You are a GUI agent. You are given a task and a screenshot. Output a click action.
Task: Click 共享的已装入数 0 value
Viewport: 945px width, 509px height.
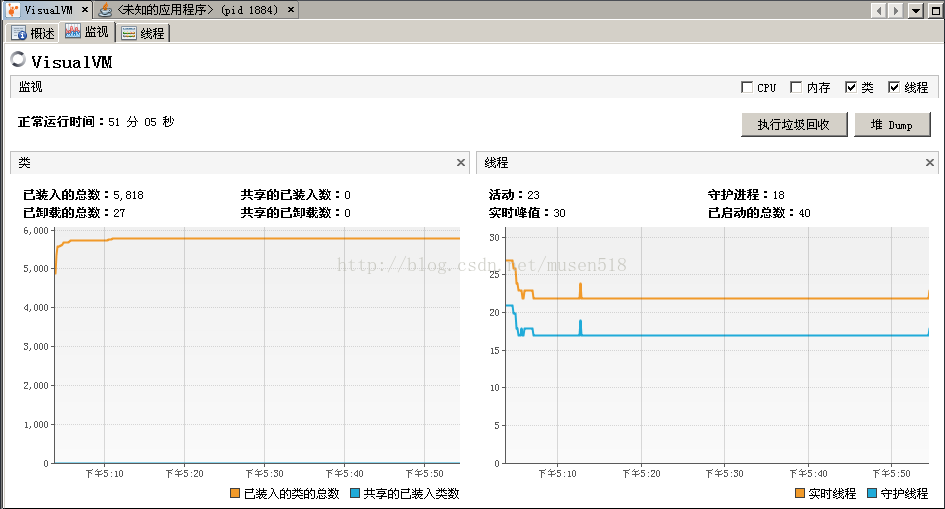click(347, 195)
